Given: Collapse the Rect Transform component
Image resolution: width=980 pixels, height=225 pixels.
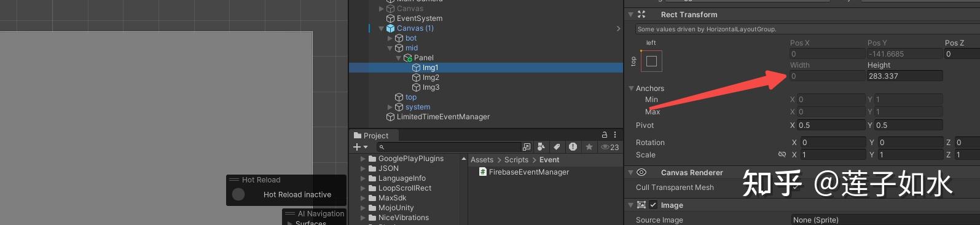Looking at the screenshot, I should 631,14.
